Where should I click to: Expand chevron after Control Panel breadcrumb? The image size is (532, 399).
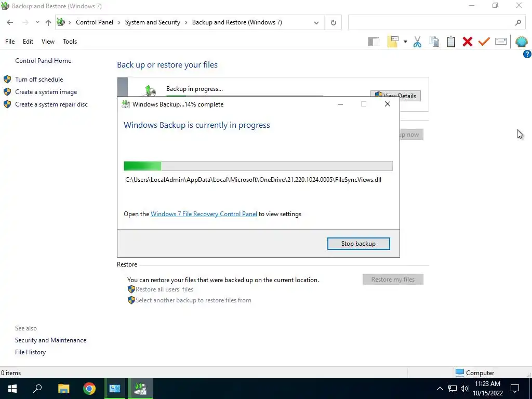[x=119, y=22]
